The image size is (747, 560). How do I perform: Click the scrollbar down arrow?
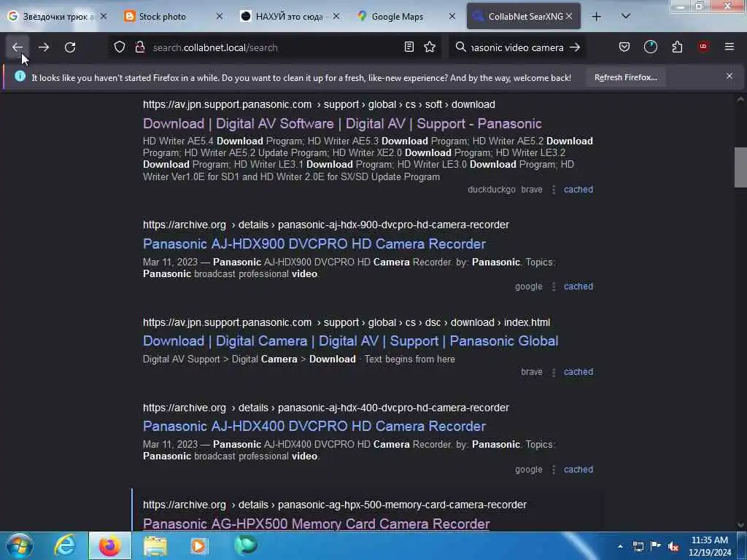740,525
